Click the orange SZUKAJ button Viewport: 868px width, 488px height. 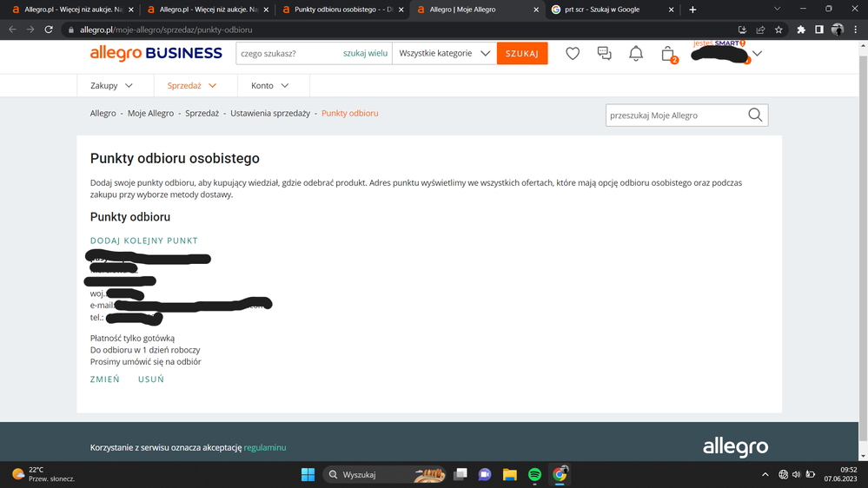coord(522,53)
